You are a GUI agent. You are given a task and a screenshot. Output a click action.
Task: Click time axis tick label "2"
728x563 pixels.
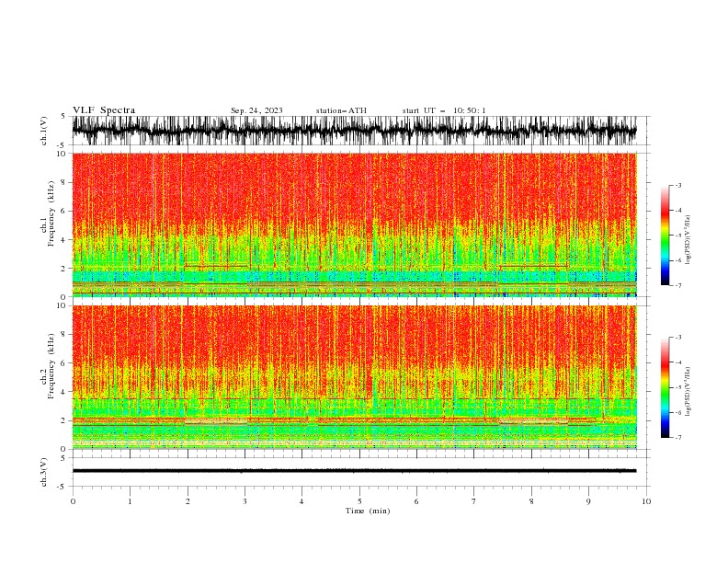point(188,501)
